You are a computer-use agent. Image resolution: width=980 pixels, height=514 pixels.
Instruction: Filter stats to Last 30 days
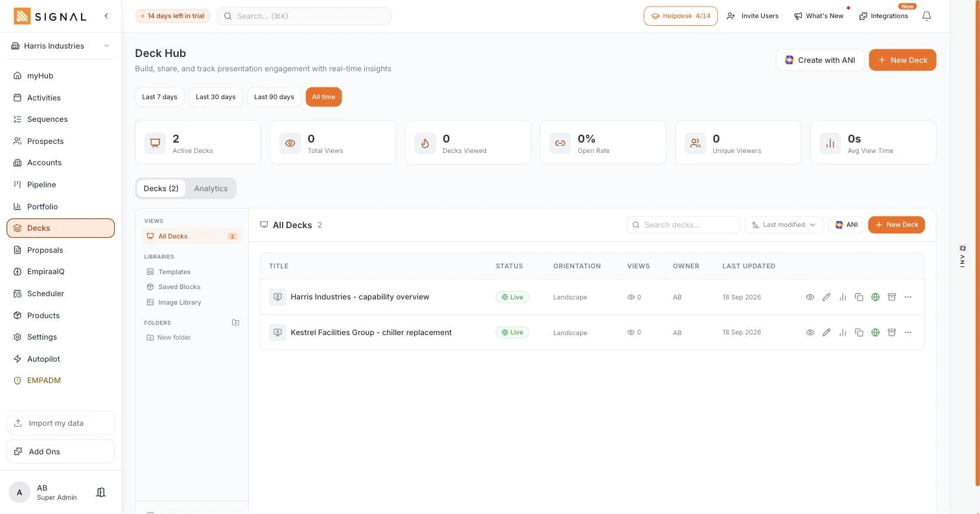pyautogui.click(x=216, y=97)
